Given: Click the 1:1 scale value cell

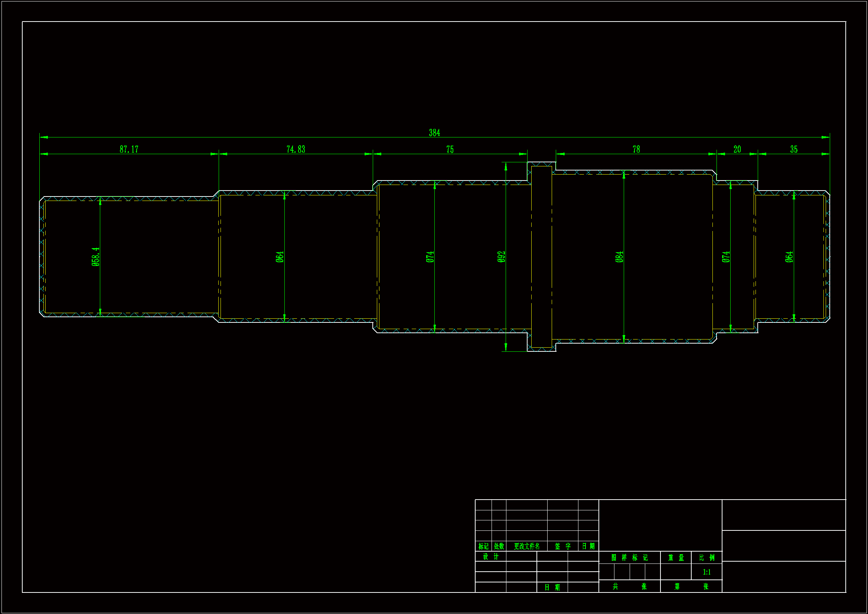Looking at the screenshot, I should point(707,572).
